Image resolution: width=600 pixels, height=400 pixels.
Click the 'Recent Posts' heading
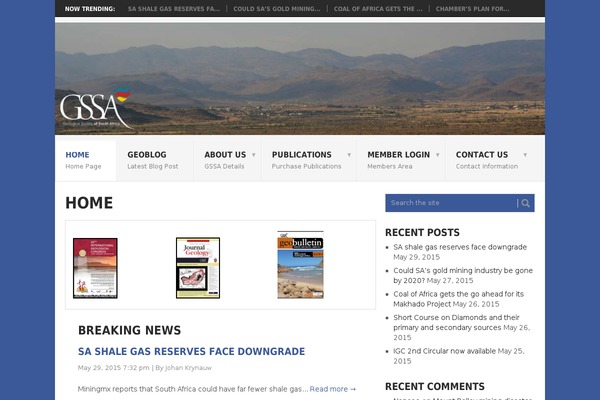[422, 233]
